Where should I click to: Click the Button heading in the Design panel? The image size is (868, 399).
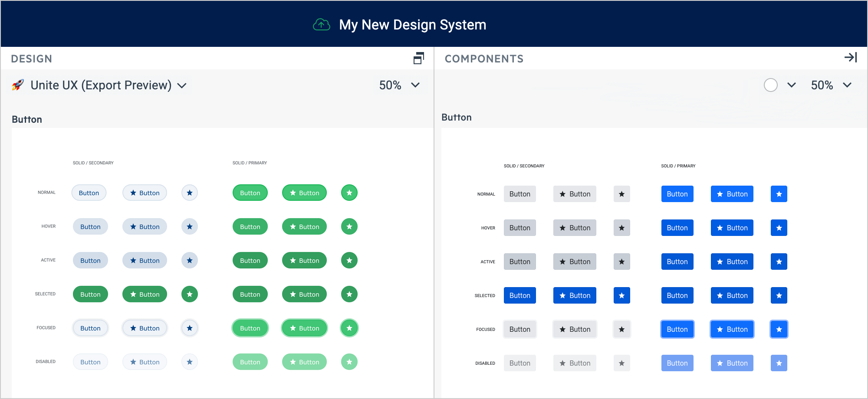(27, 120)
